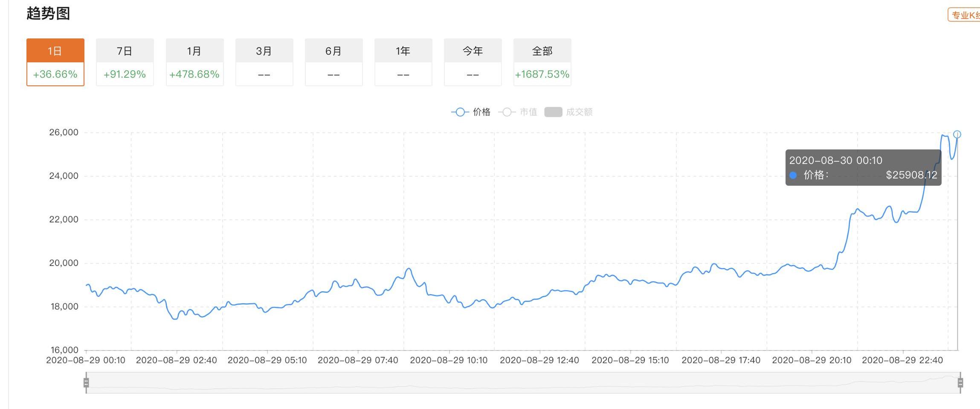This screenshot has width=980, height=409.
Task: Enable the 成交额 volume legend
Action: 579,112
